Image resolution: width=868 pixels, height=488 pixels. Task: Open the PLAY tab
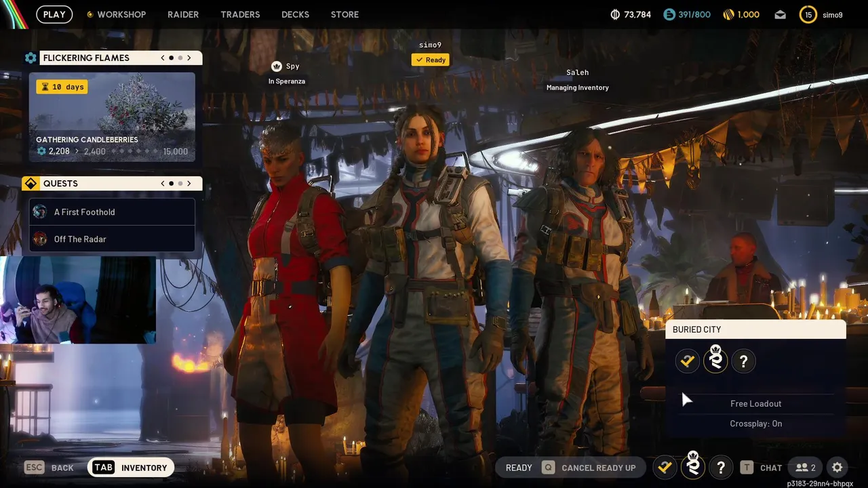coord(54,14)
